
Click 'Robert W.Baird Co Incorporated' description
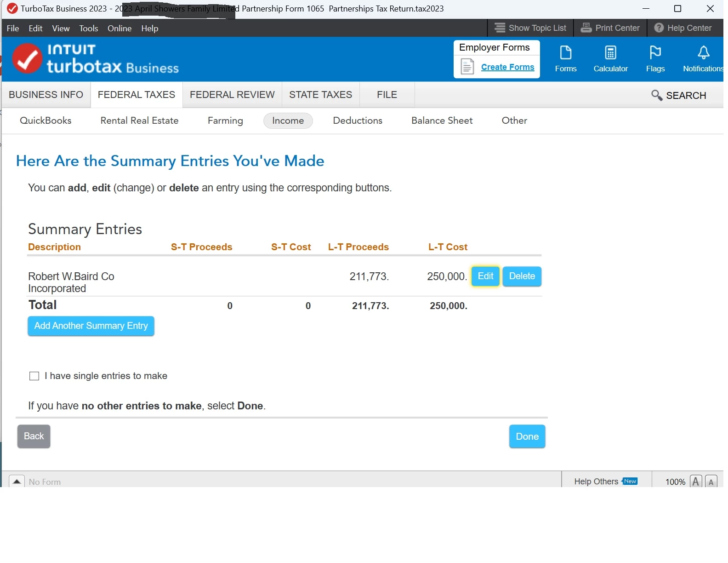(71, 282)
